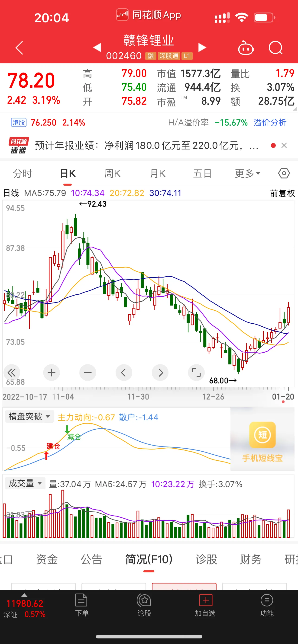The width and height of the screenshot is (298, 644).
Task: Open chart settings hexagon icon
Action: [x=284, y=173]
